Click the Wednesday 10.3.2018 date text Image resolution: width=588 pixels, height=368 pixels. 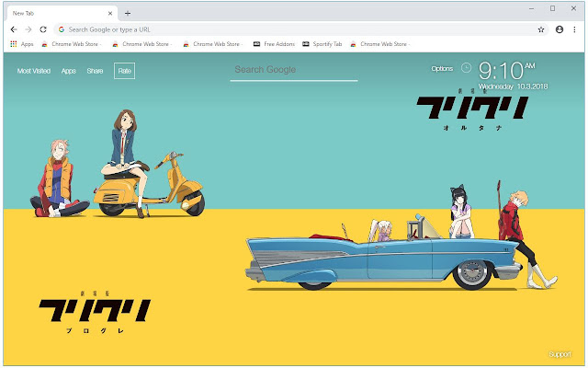point(513,86)
